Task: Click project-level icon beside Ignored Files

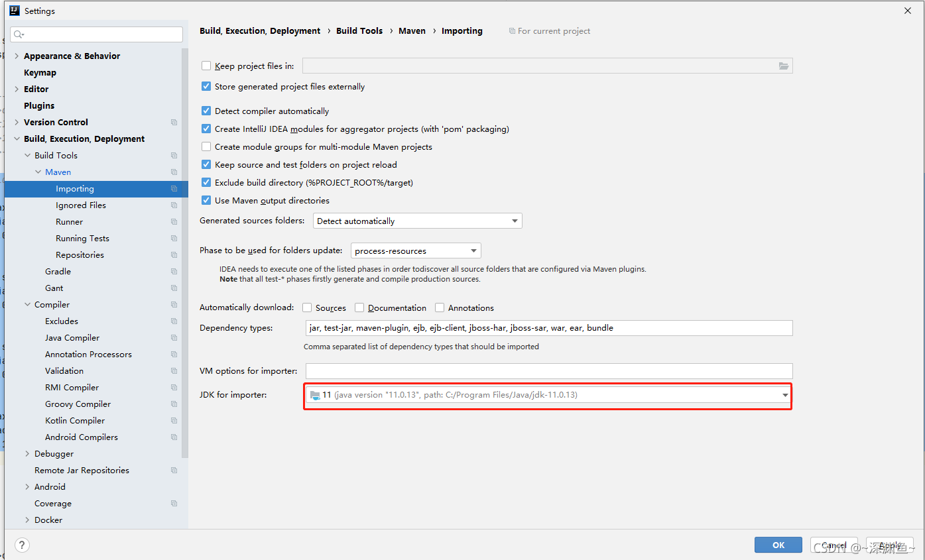Action: (x=174, y=205)
